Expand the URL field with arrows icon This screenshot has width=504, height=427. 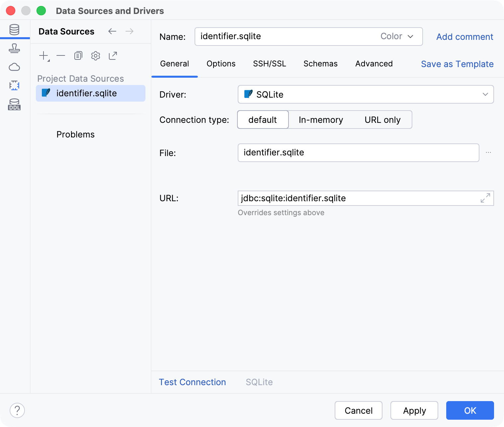click(485, 198)
